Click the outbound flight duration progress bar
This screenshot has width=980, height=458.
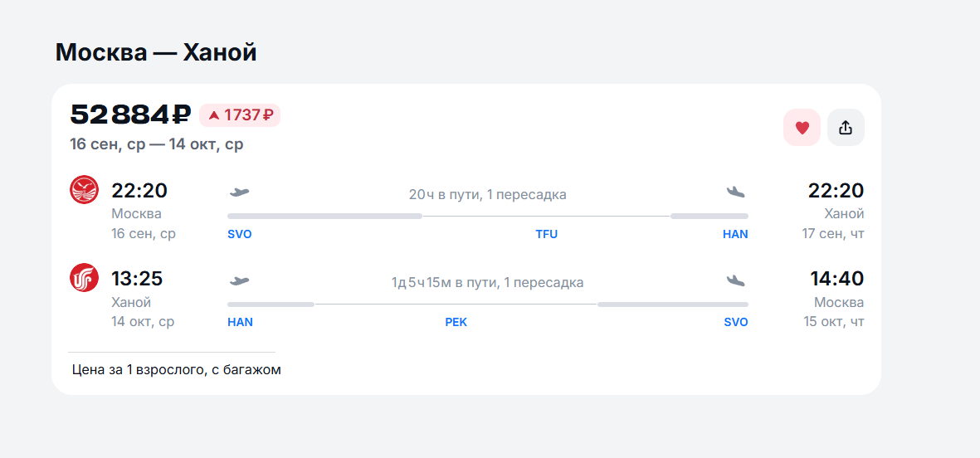pos(487,217)
